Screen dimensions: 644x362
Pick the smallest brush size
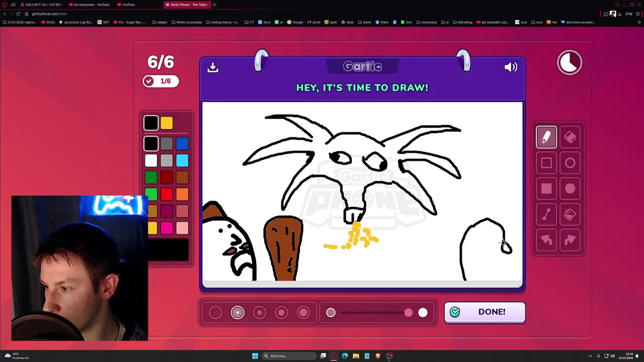(215, 313)
